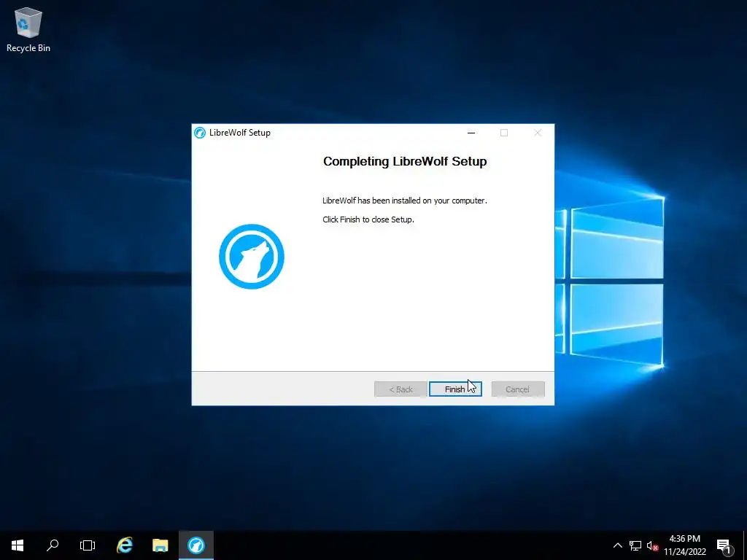Open the network status tray icon
Screen dimensions: 747x560
tap(635, 545)
